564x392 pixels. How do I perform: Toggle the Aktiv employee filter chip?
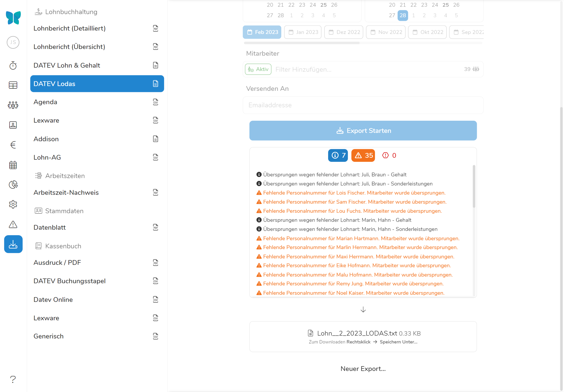(258, 69)
